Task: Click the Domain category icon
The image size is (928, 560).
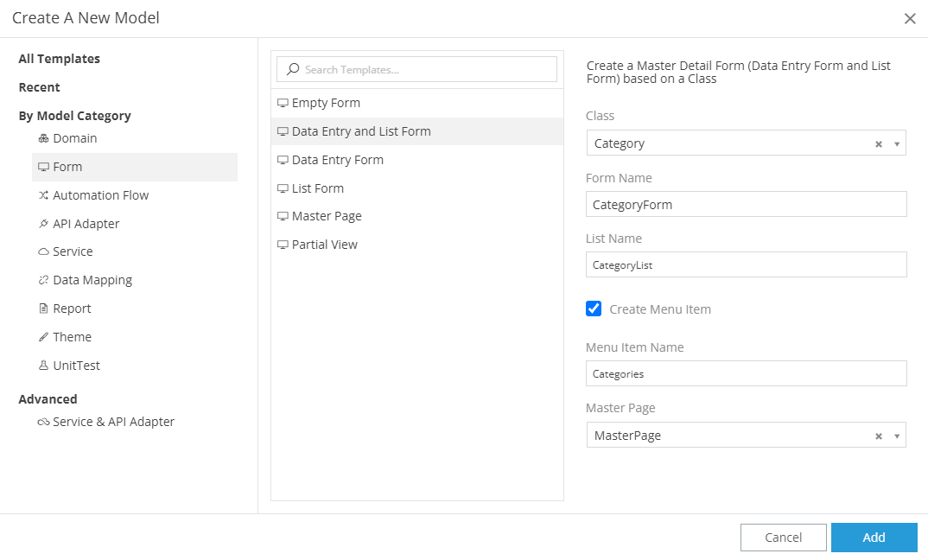Action: coord(43,138)
